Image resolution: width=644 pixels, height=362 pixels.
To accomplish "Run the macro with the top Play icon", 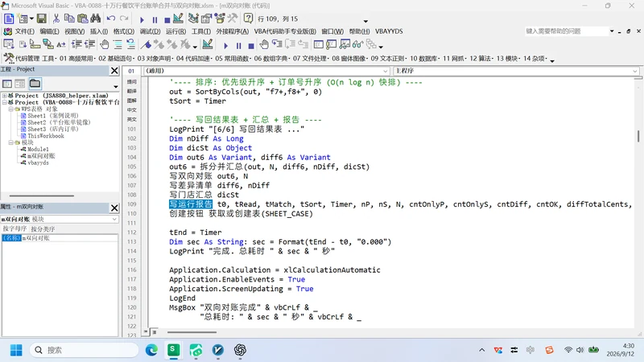I will click(142, 19).
